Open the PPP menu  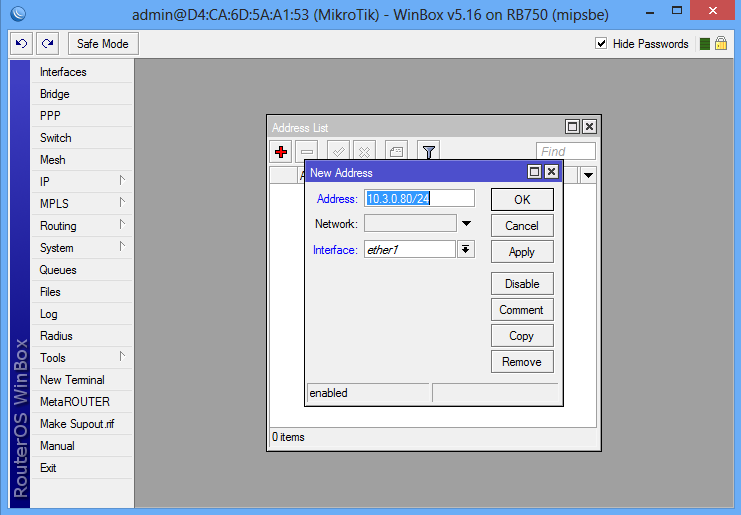point(82,116)
